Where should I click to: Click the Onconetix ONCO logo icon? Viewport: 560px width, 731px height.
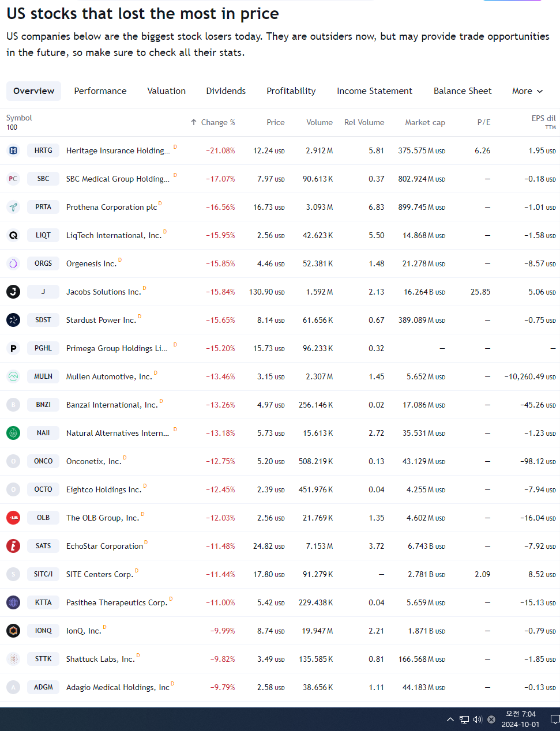click(13, 461)
